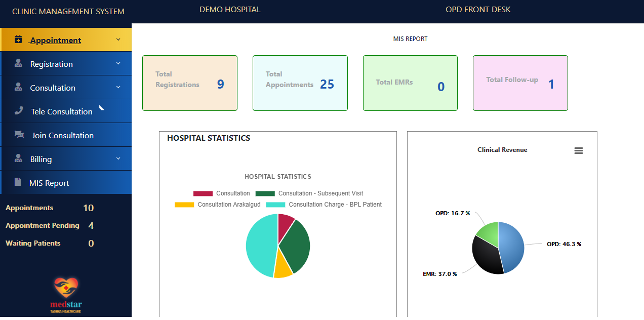Open the Tele Consultation menu item

pyautogui.click(x=66, y=111)
